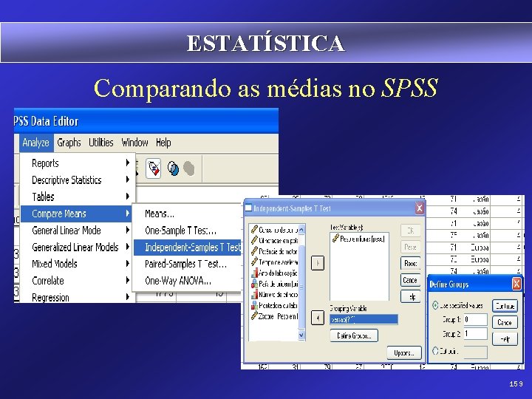Select the País de origem variable
532x399 pixels.
[x=274, y=284]
